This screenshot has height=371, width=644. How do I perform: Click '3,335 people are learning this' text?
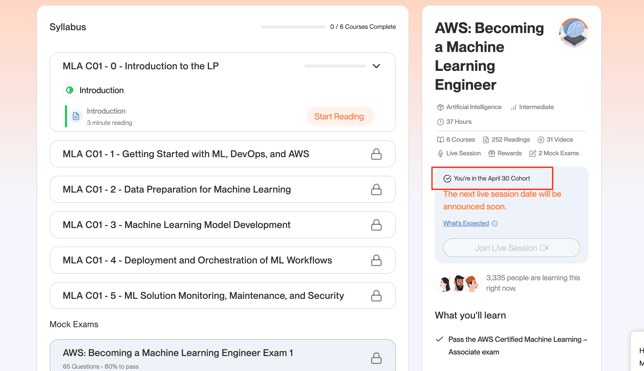(x=533, y=283)
